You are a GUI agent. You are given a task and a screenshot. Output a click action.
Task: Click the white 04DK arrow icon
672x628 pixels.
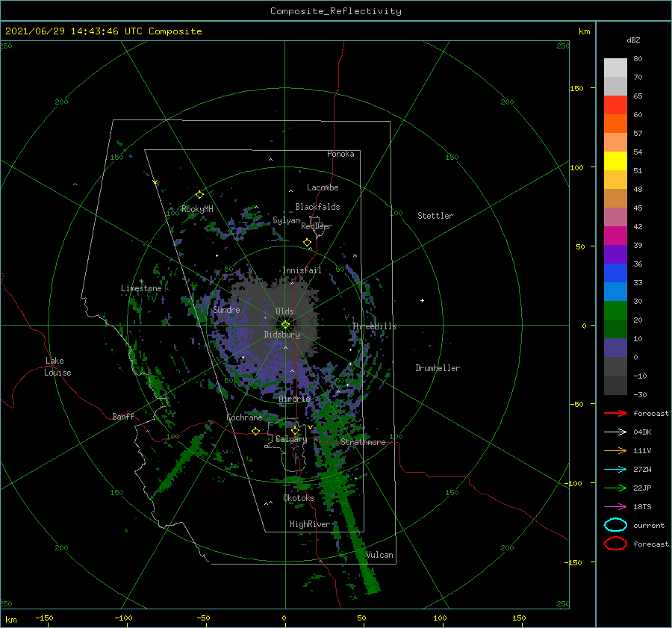[x=615, y=432]
